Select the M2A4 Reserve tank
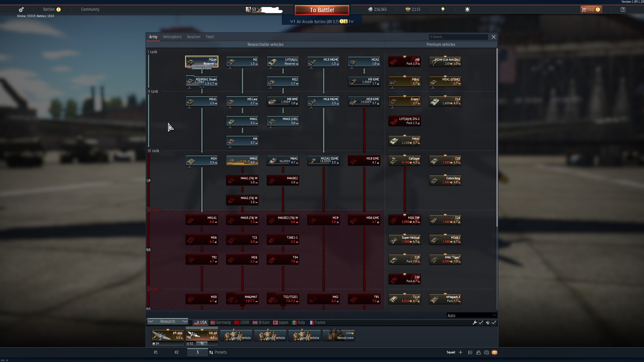The height and width of the screenshot is (362, 644). pos(202,62)
